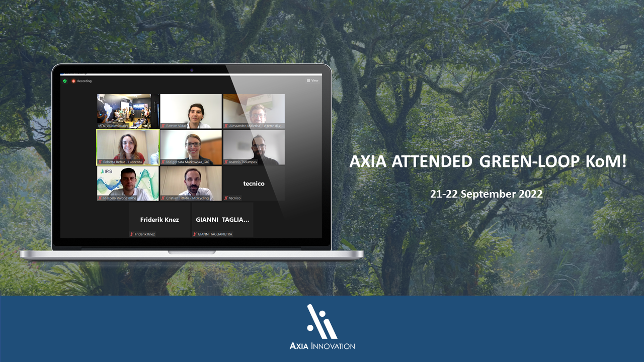Click the muted mic icon beside Roberta Behar
This screenshot has width=644, height=362.
[x=100, y=162]
